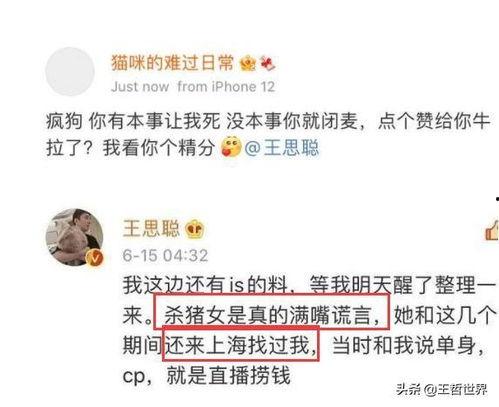Tap the 6-15 04:32 comment timestamp
499x407 pixels.
(165, 256)
